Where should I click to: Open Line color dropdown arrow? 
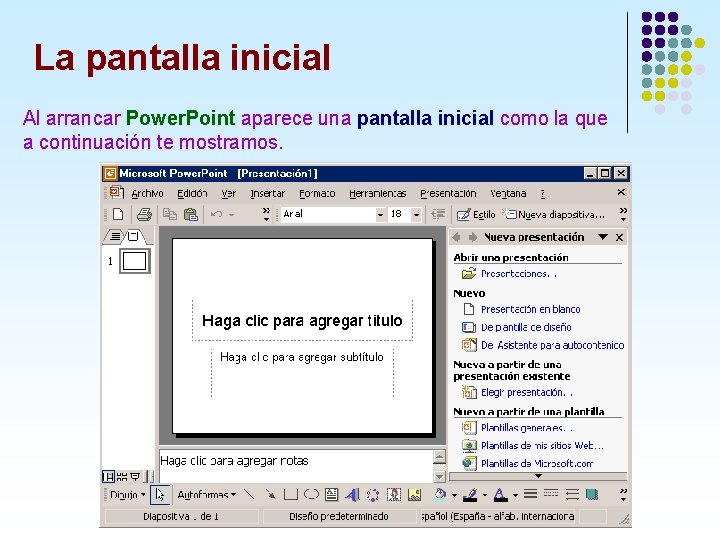[484, 495]
